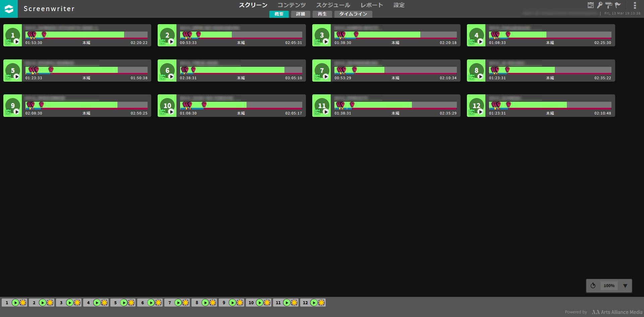This screenshot has height=317, width=644.
Task: Click the isolated cue marker on screen 10
Action: click(204, 105)
